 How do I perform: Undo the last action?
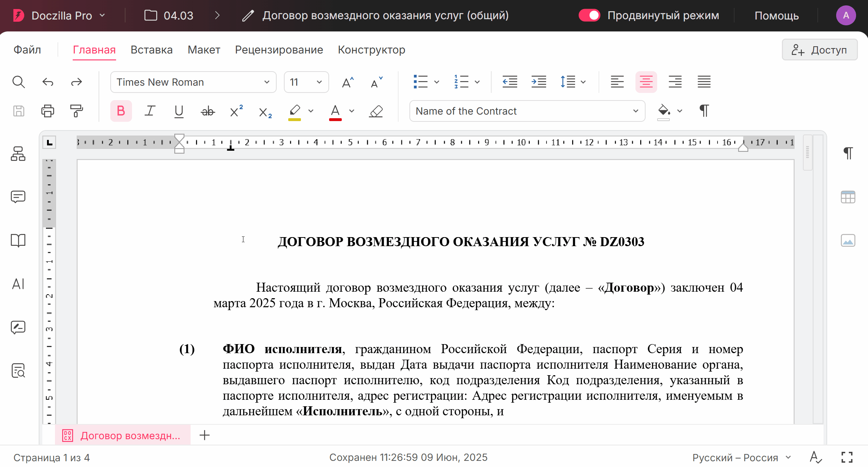click(48, 82)
